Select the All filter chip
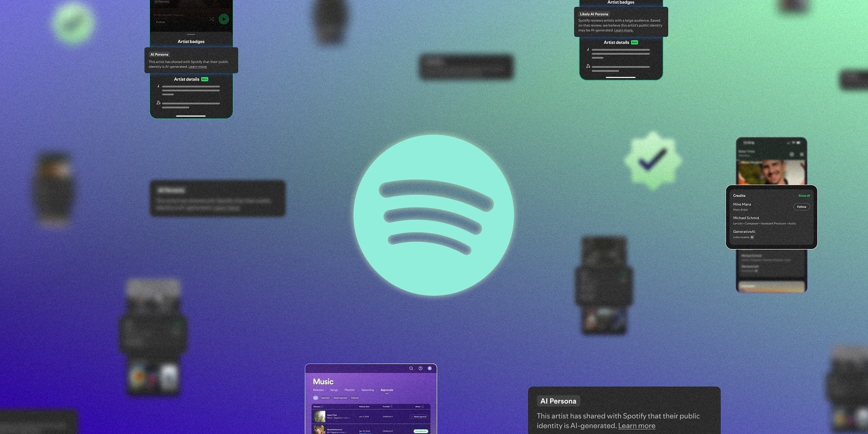The width and height of the screenshot is (868, 434). pos(316,398)
